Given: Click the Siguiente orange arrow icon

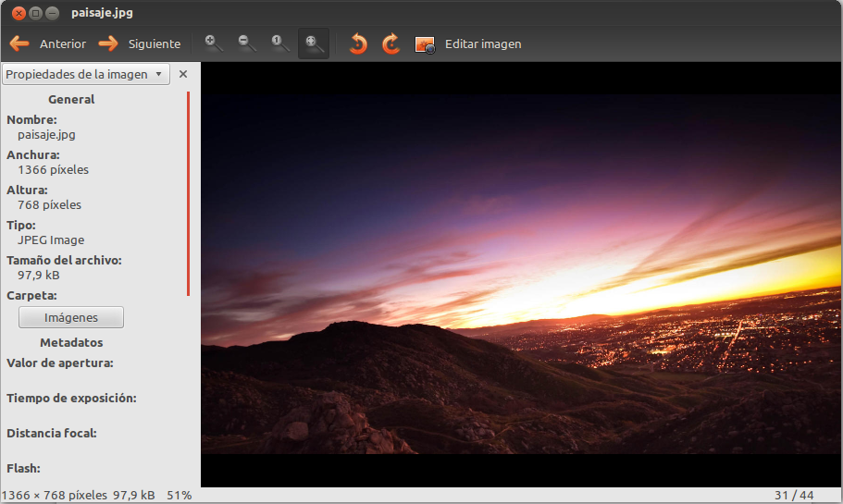Looking at the screenshot, I should [108, 43].
